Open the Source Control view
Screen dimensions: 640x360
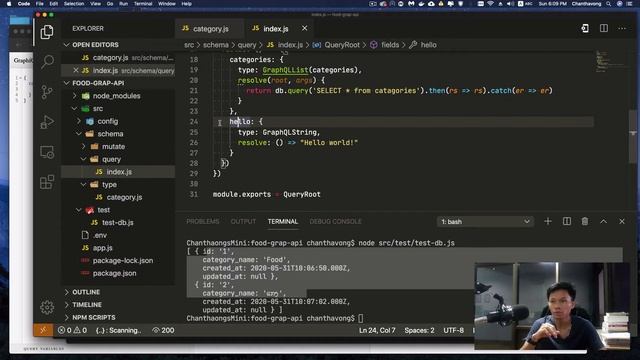point(47,92)
